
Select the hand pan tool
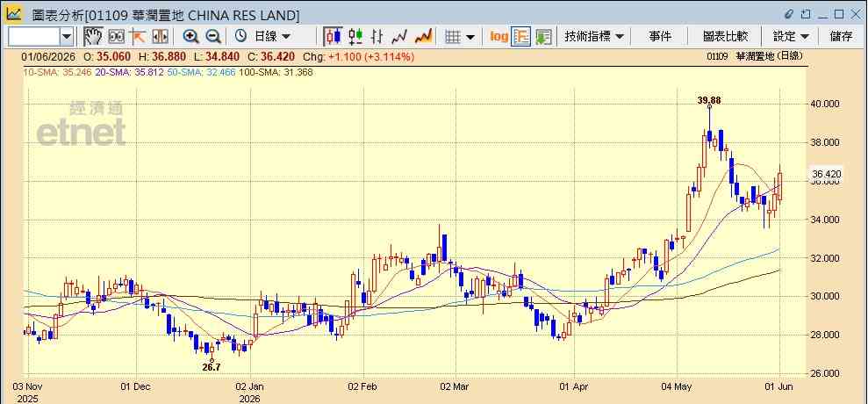point(93,37)
